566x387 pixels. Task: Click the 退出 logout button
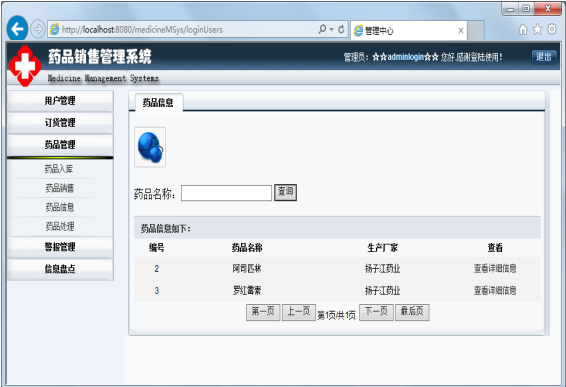click(x=544, y=57)
